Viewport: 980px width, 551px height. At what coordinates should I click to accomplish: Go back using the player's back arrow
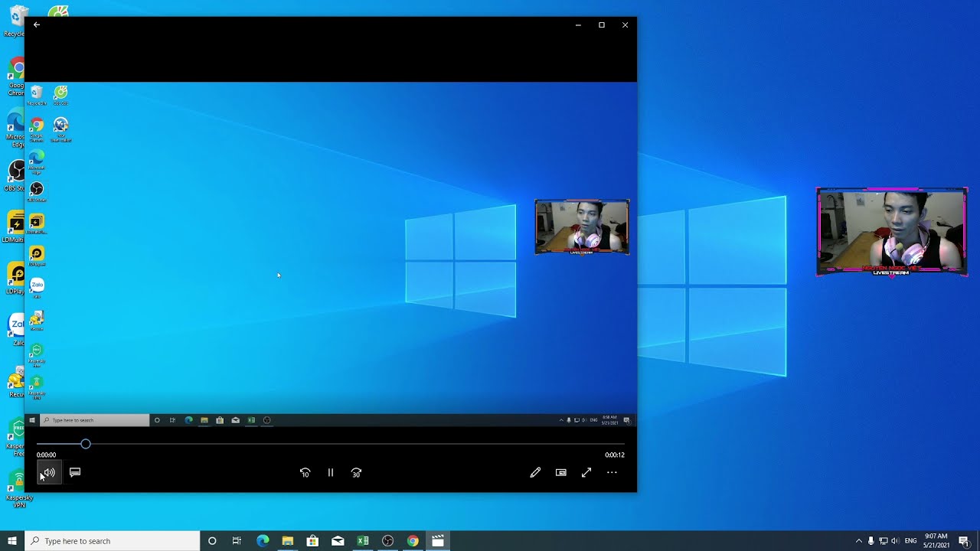37,25
